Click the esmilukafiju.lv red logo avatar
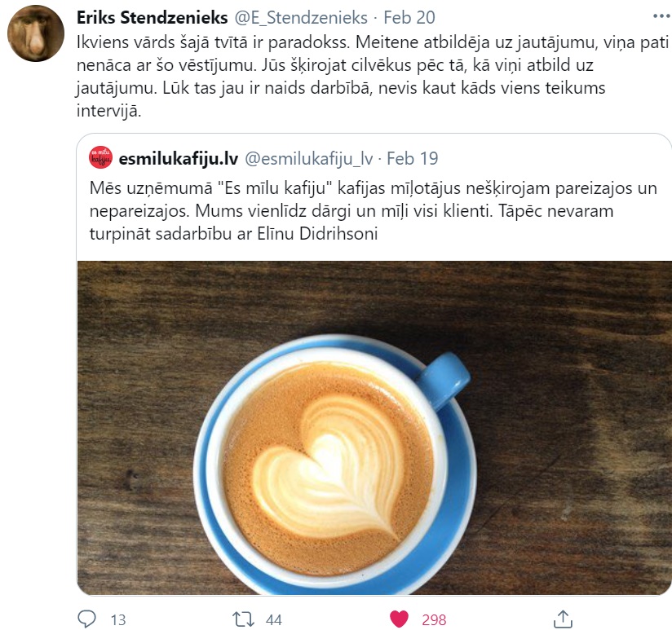The height and width of the screenshot is (630, 672). click(100, 158)
